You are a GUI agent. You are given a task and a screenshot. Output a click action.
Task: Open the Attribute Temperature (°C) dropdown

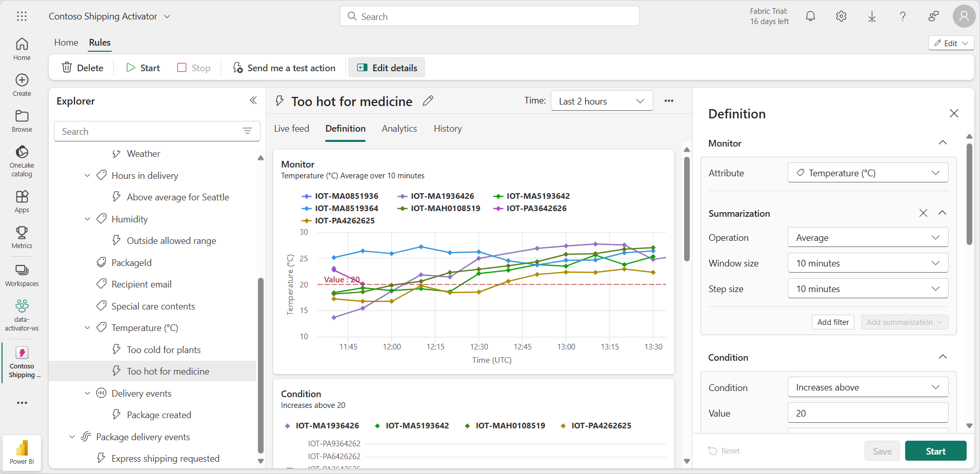(868, 173)
